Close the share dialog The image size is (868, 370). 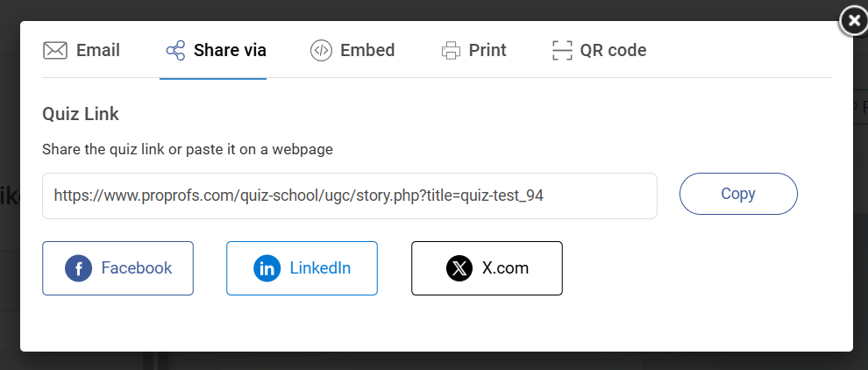854,21
